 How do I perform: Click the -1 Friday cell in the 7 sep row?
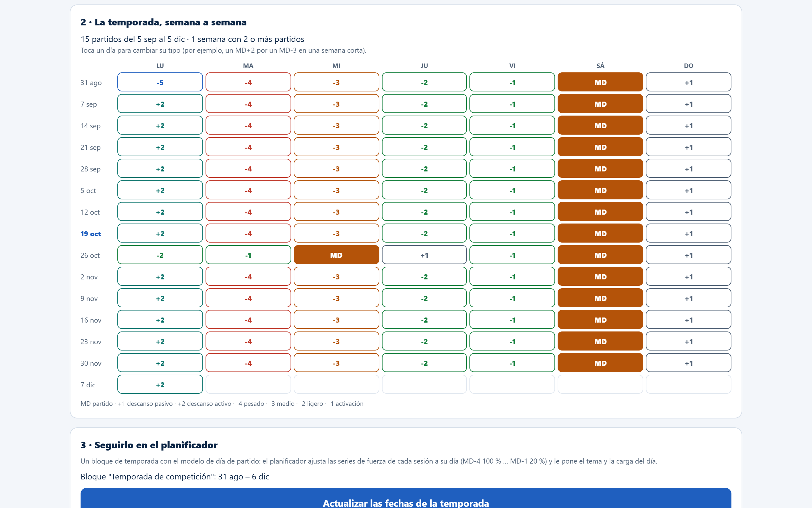tap(512, 104)
